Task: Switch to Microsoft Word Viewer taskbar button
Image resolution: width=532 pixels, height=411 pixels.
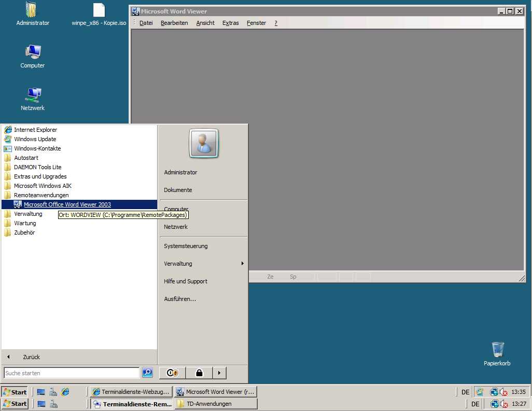Action: (x=216, y=392)
